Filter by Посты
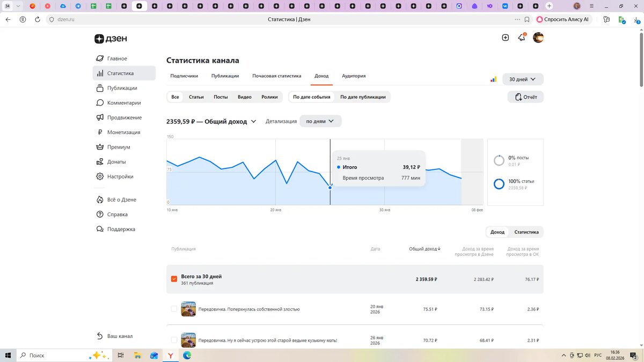 (221, 97)
